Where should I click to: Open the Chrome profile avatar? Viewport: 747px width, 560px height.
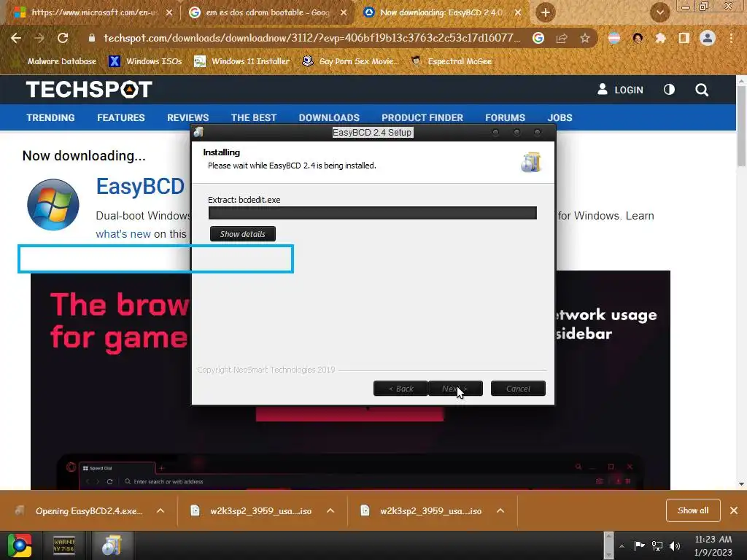coord(708,38)
